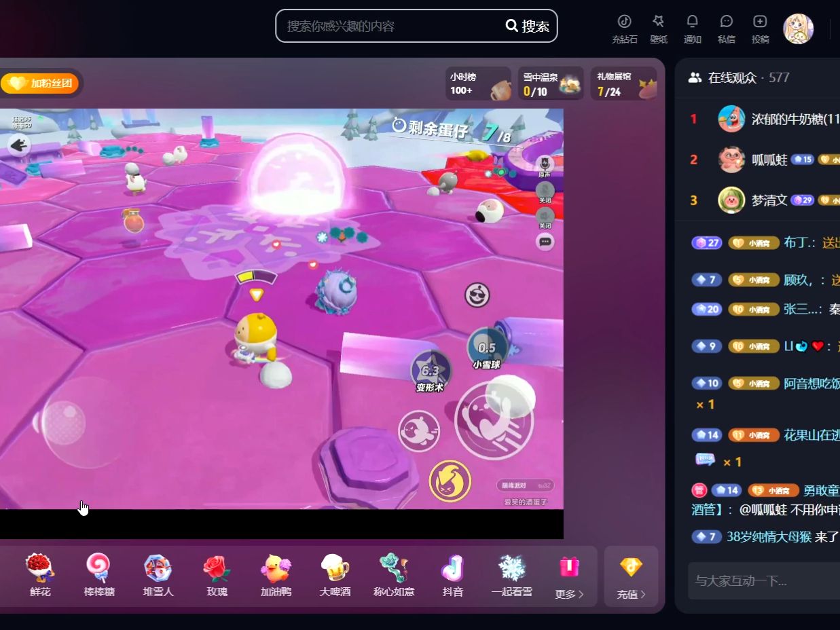Viewport: 840px width, 630px height.
Task: Click chat user 阿音想吃饭
Action: (811, 383)
